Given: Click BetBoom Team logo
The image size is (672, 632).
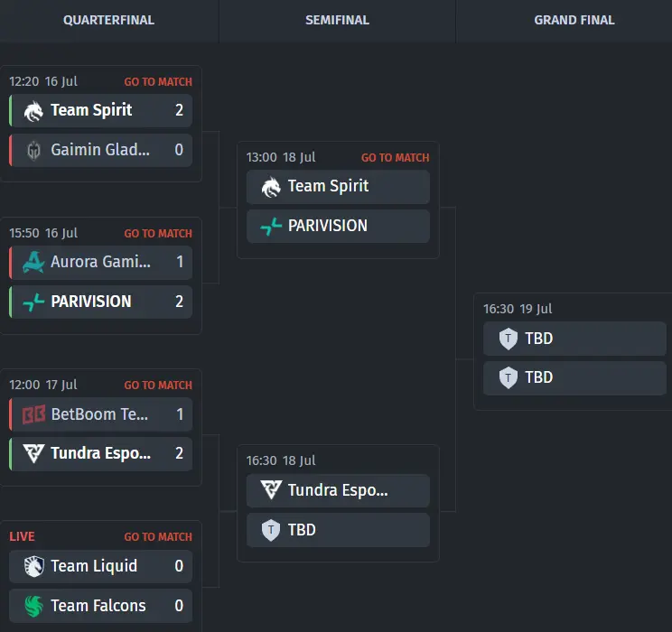Looking at the screenshot, I should (33, 414).
